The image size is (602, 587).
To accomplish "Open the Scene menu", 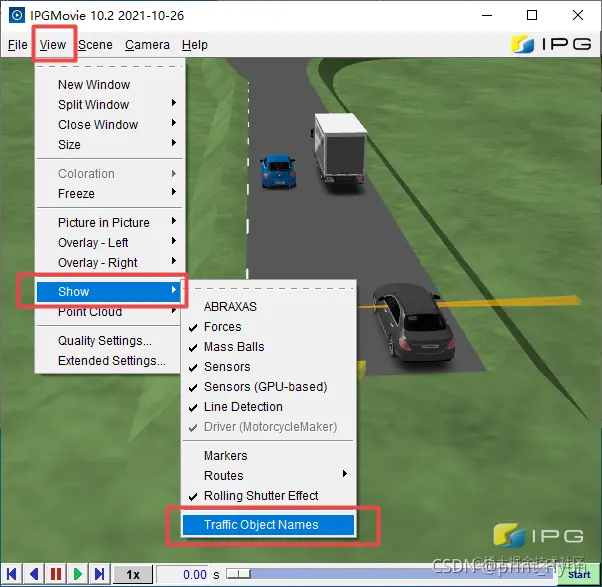I will 95,45.
